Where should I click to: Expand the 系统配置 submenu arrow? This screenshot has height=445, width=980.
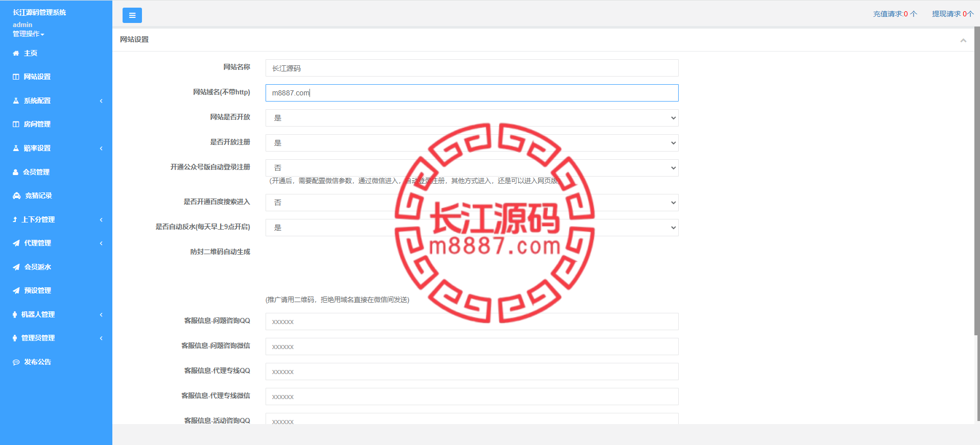[x=101, y=101]
